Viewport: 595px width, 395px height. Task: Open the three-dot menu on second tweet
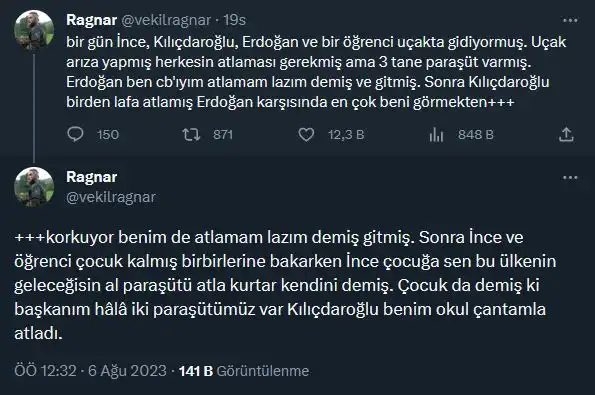570,178
